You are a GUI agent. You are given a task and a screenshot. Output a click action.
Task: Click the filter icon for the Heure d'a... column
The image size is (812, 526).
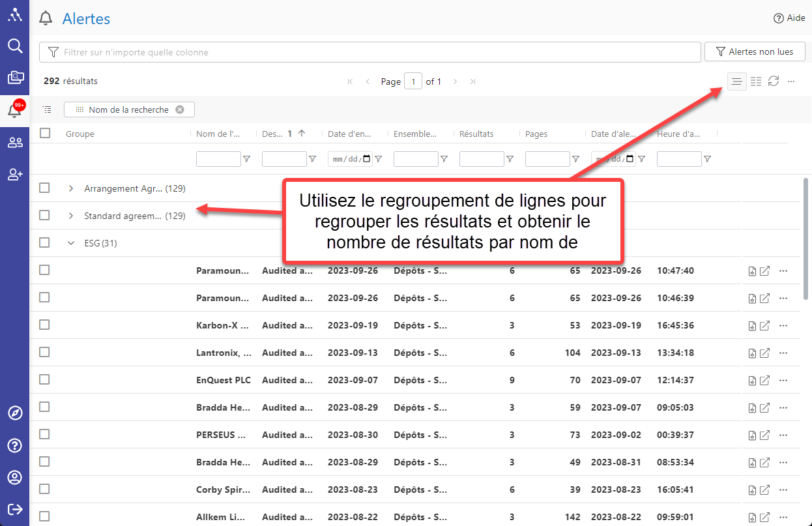pos(707,159)
